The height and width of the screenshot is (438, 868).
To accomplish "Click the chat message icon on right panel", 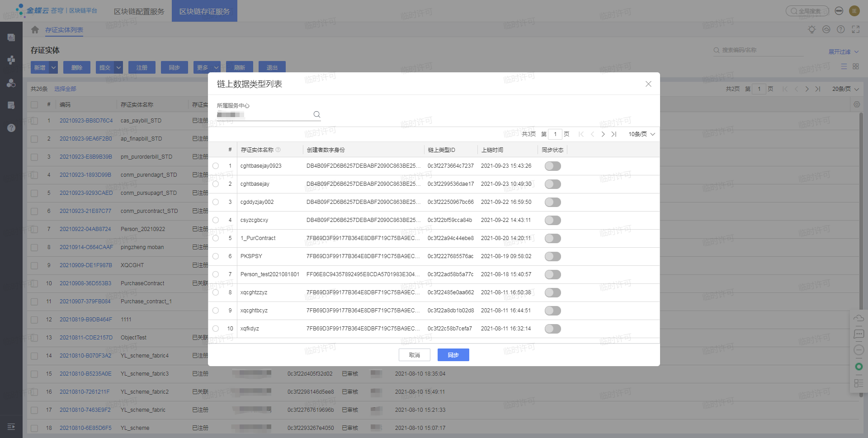I will [859, 334].
